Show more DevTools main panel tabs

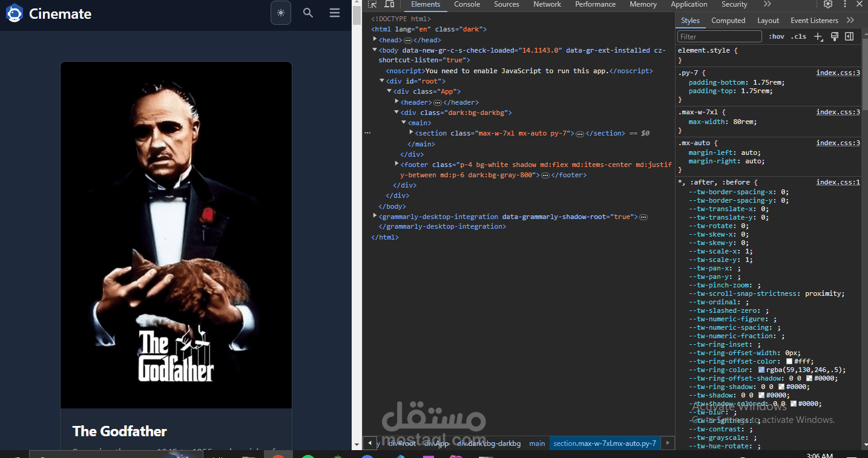coord(768,4)
